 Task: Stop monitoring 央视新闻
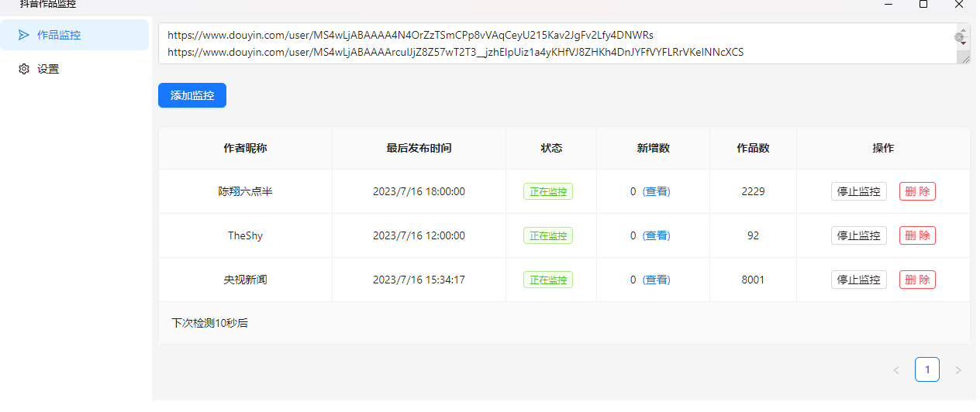point(859,280)
